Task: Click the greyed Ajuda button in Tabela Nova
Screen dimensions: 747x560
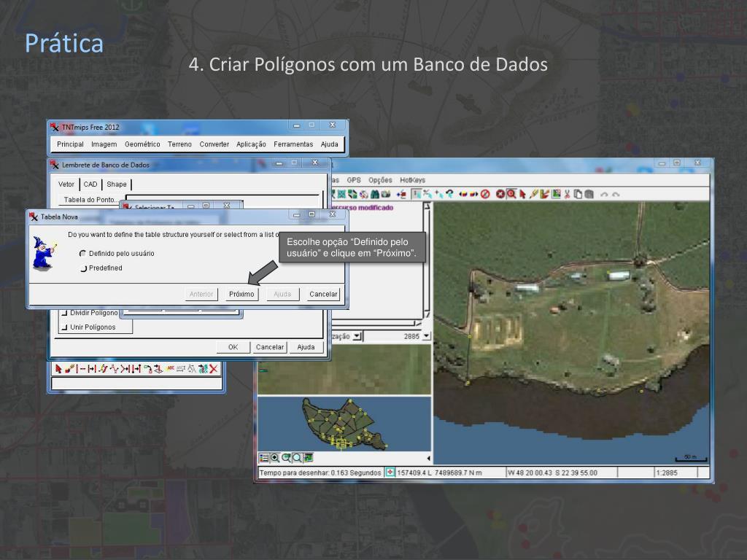Action: pos(282,295)
